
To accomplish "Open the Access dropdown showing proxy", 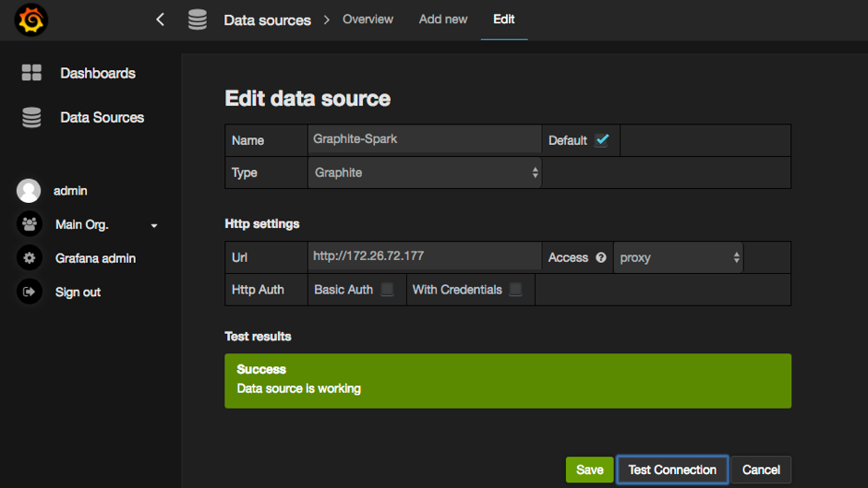I will click(x=679, y=257).
